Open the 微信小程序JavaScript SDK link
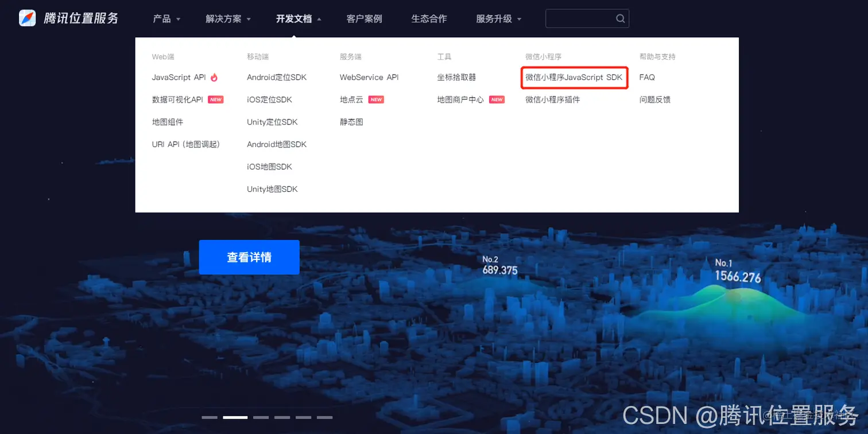 pos(574,77)
